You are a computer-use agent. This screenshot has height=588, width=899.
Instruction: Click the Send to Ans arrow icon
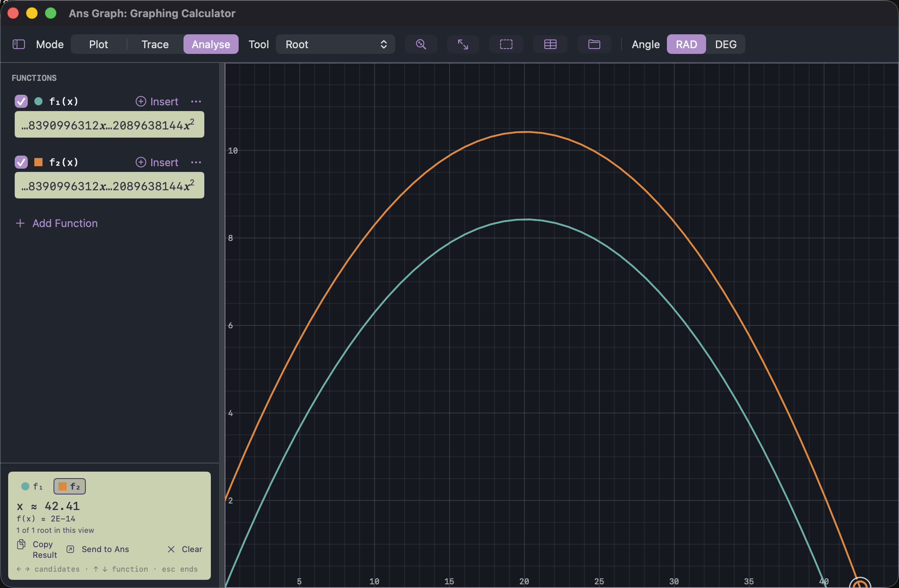tap(70, 549)
